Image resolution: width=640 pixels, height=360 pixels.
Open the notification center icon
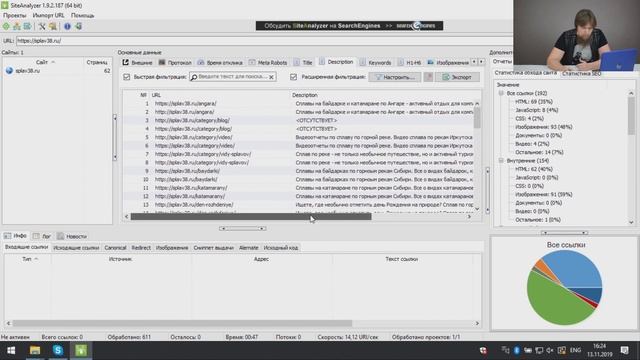tap(624, 350)
